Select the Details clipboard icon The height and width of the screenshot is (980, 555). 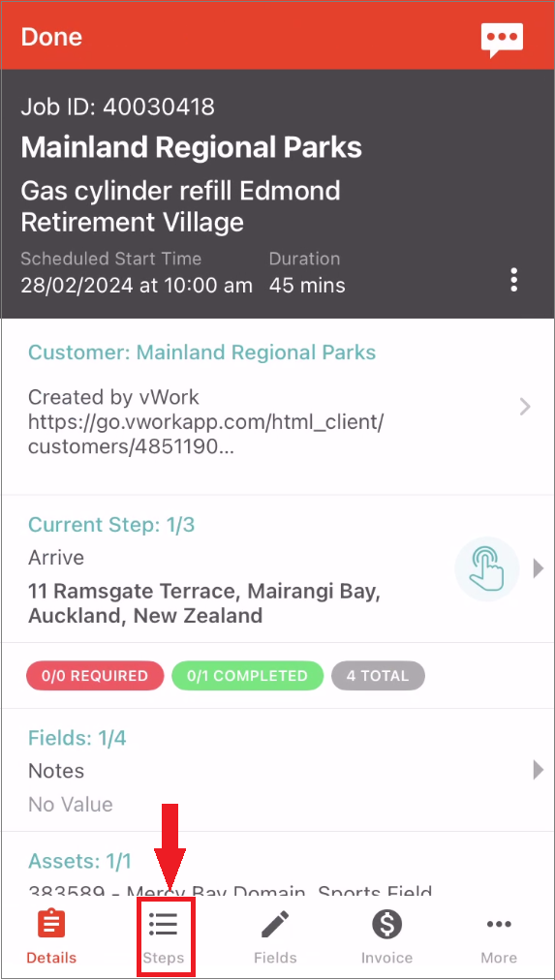coord(52,924)
